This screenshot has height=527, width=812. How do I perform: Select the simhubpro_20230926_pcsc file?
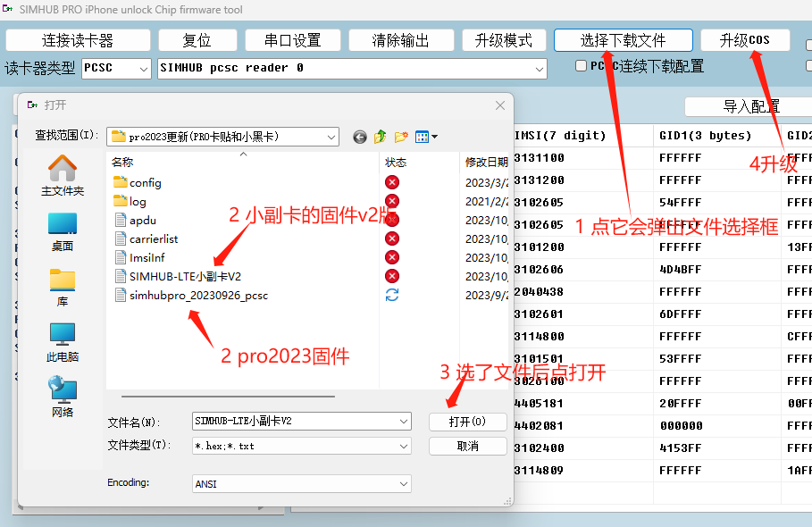[191, 295]
